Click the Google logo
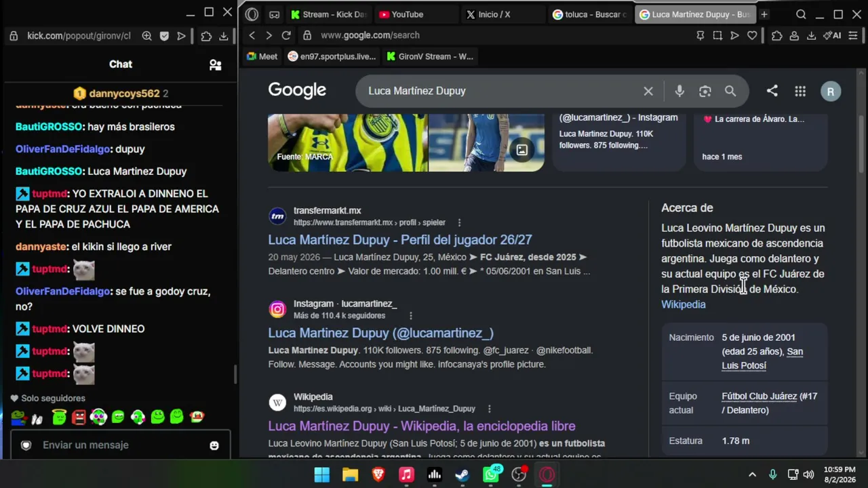The image size is (868, 488). pos(297,91)
